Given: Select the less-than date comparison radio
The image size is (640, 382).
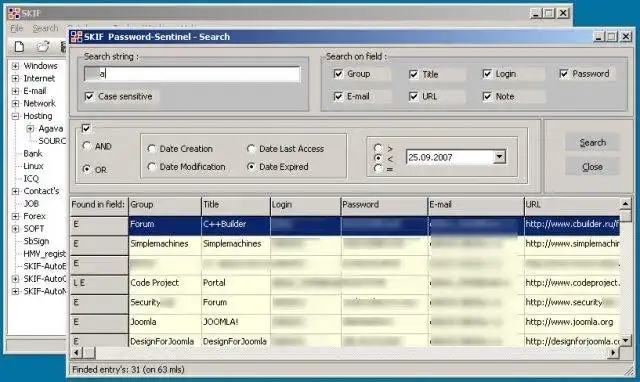Looking at the screenshot, I should [378, 158].
